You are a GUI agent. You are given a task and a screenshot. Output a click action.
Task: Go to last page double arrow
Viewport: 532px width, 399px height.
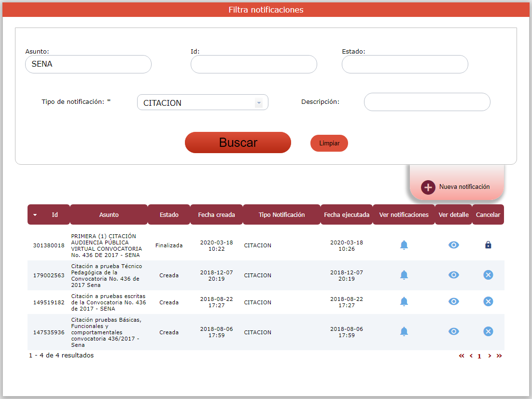click(x=499, y=356)
